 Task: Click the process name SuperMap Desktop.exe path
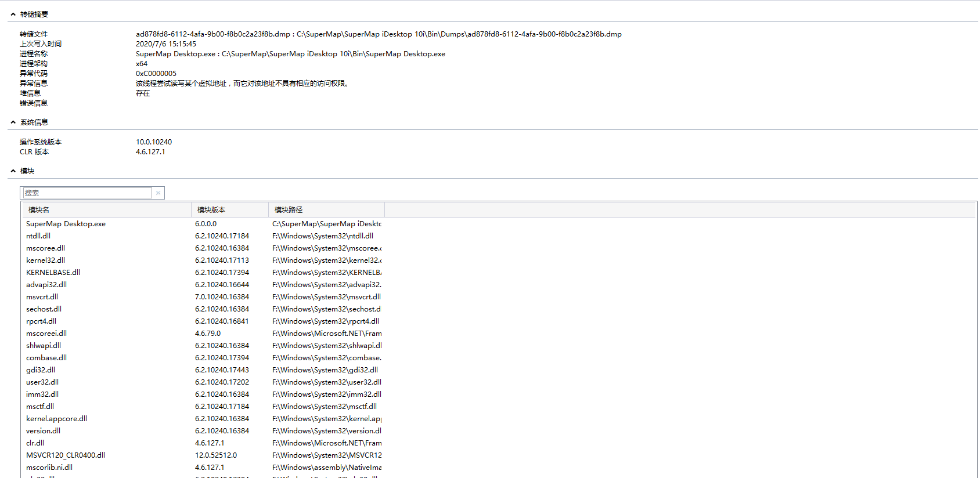(x=290, y=54)
